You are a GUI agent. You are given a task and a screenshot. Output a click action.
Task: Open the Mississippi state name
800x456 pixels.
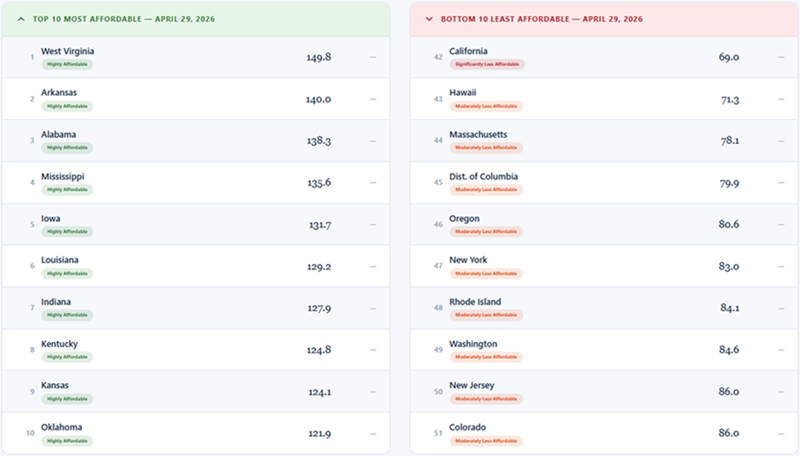click(62, 176)
